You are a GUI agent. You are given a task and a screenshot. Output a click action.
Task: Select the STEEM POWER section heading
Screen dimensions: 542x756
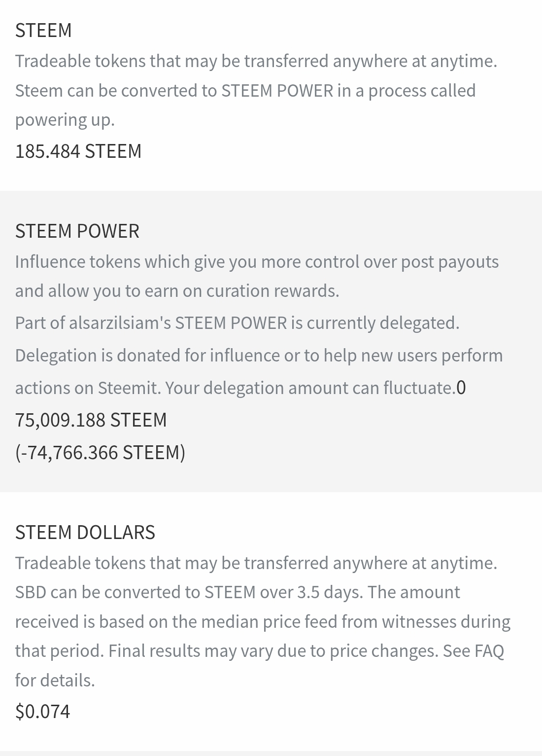(x=77, y=231)
